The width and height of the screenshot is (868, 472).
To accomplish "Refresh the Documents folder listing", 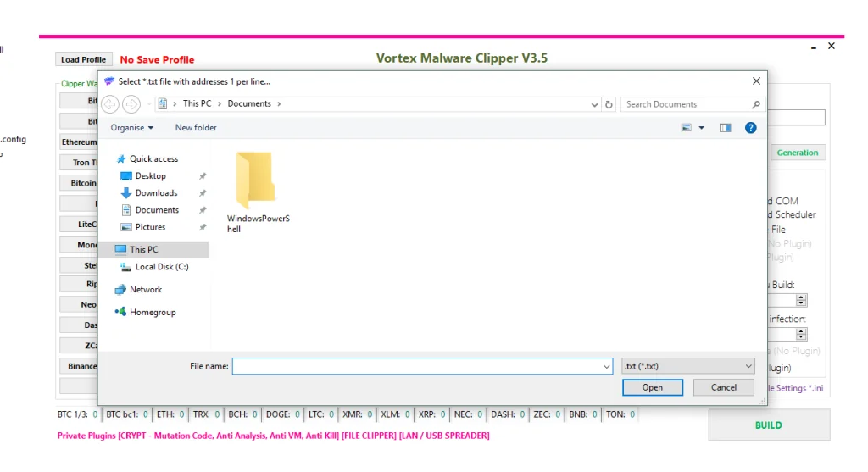I will pos(609,104).
